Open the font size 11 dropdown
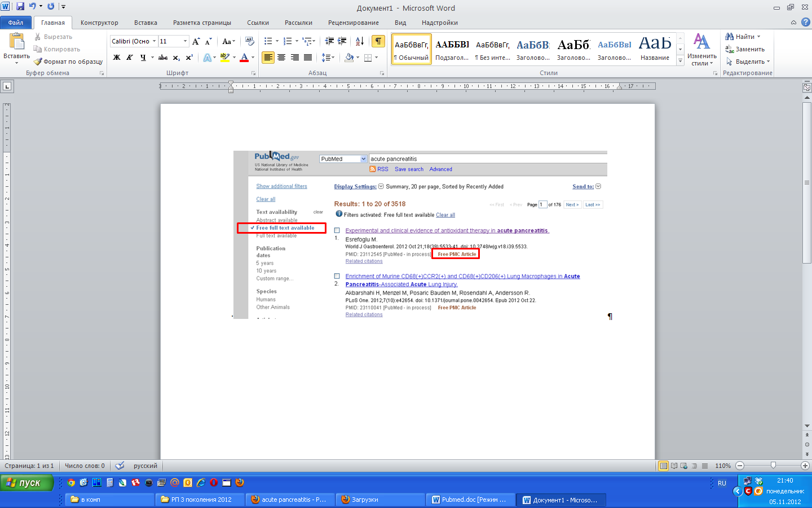This screenshot has height=508, width=812. point(185,41)
